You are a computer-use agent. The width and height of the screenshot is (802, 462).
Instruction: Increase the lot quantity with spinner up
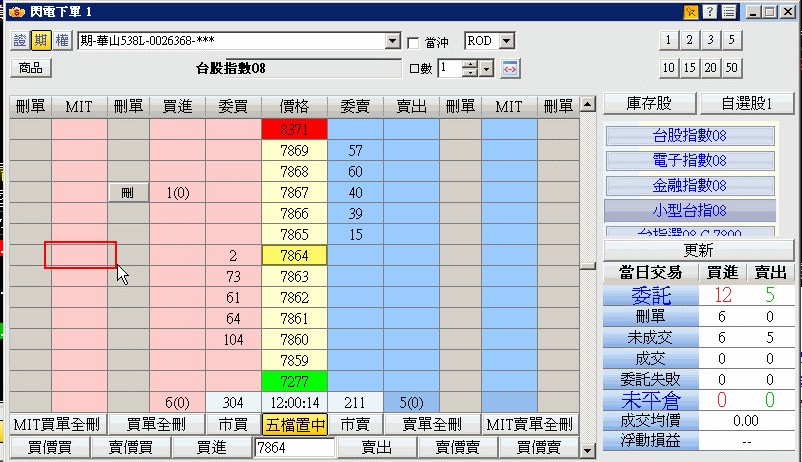coord(486,64)
